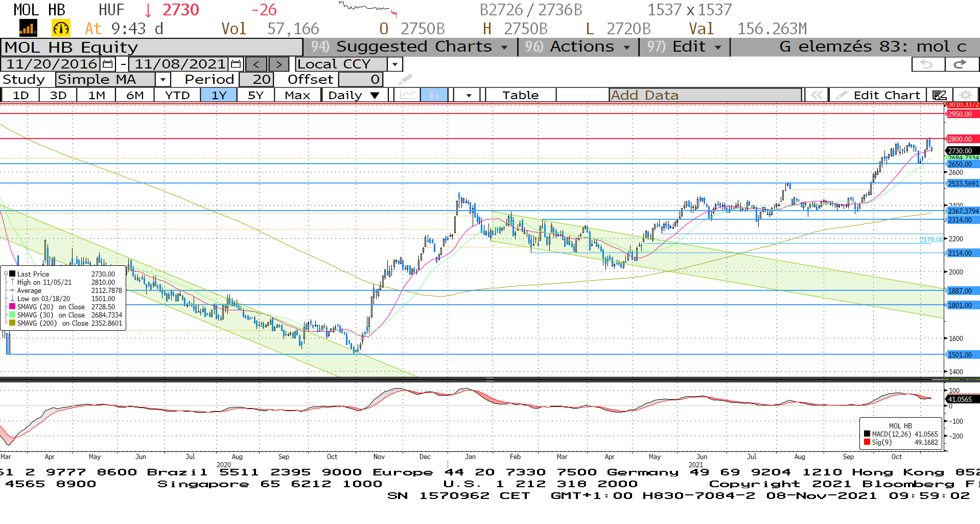Open the Actions dropdown menu

[x=578, y=47]
